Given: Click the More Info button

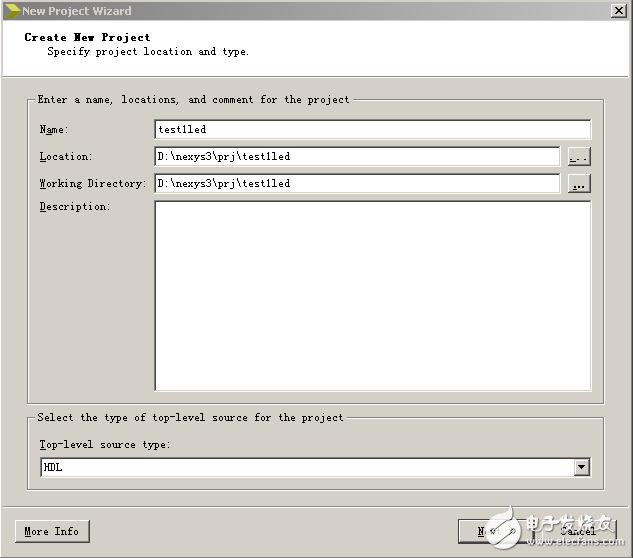Looking at the screenshot, I should [52, 531].
